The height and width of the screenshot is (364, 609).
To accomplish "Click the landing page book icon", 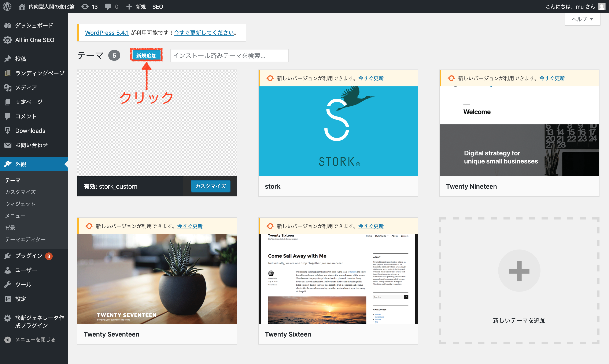I will 8,73.
